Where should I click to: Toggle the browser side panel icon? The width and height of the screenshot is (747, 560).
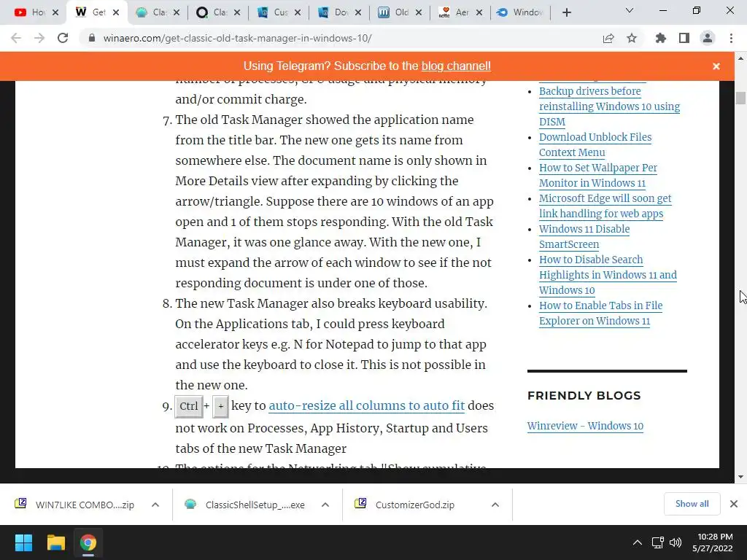tap(684, 38)
